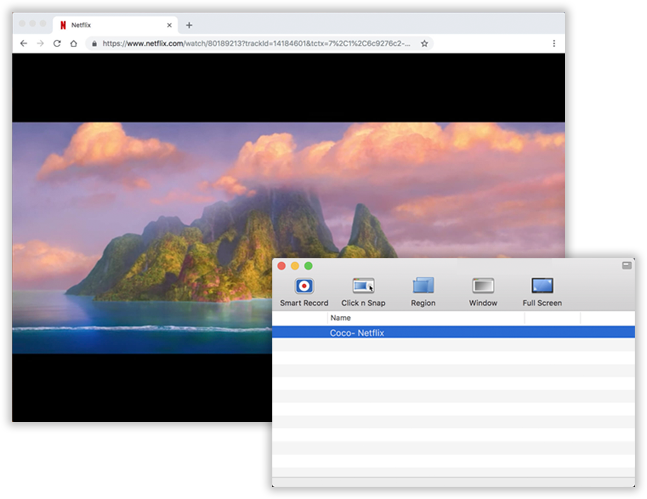Go back in the browser

click(24, 43)
